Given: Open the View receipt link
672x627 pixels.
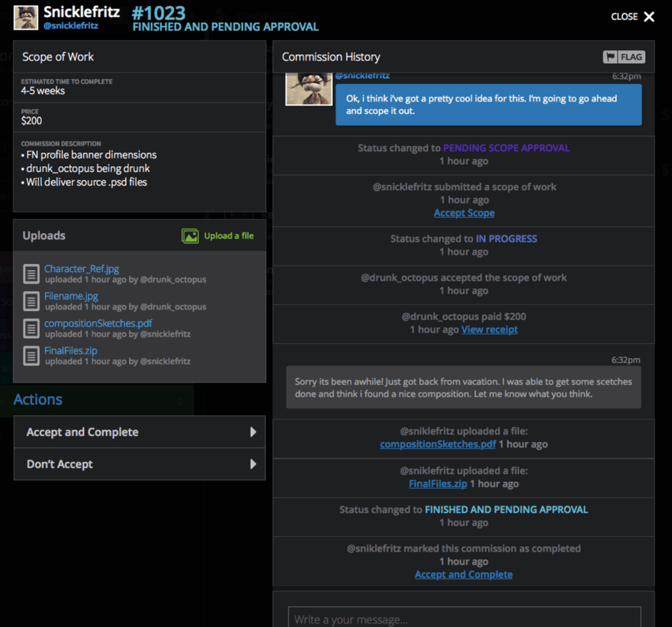Looking at the screenshot, I should coord(489,329).
